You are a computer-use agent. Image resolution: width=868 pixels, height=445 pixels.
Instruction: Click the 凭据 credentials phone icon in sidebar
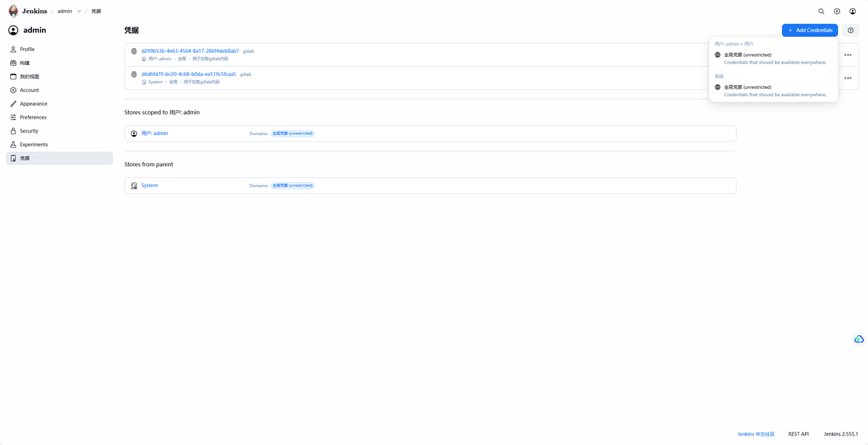point(13,158)
